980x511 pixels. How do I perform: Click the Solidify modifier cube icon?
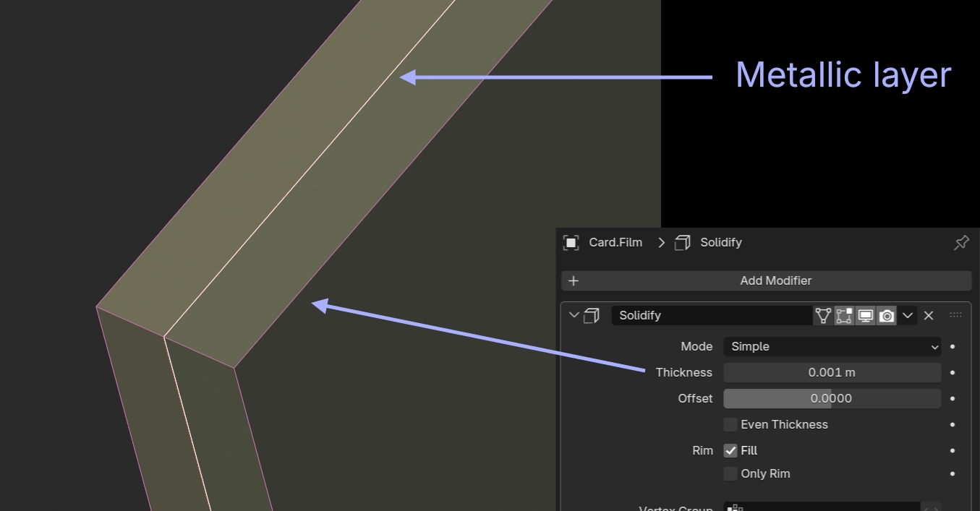pyautogui.click(x=592, y=315)
